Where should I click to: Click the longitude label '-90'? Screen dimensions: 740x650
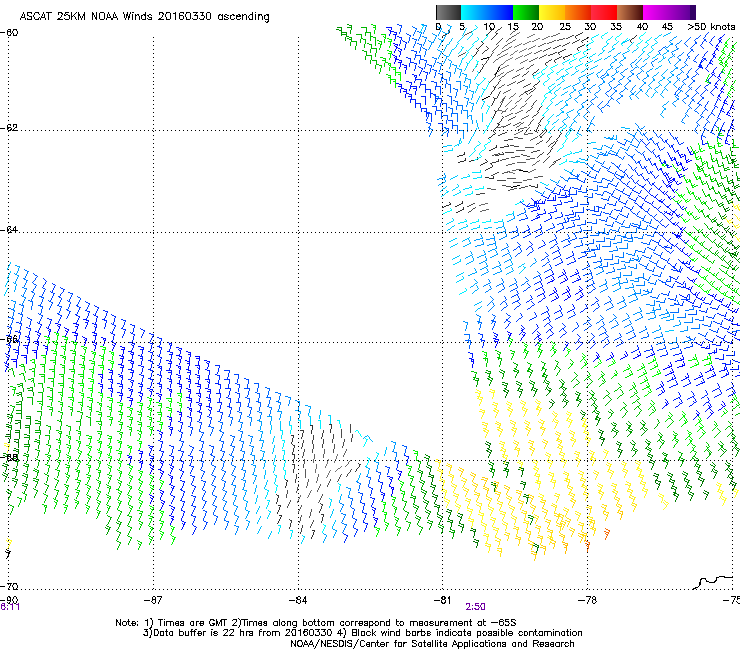click(9, 599)
